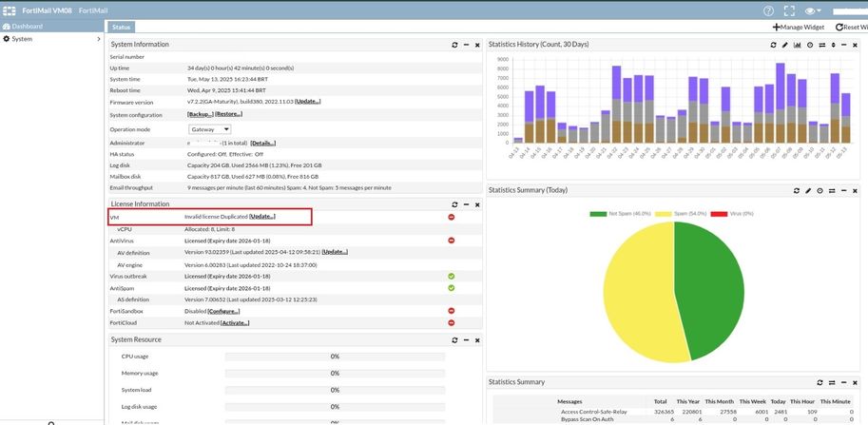Enter full screen mode via header icon
The width and height of the screenshot is (868, 425).
click(x=789, y=10)
